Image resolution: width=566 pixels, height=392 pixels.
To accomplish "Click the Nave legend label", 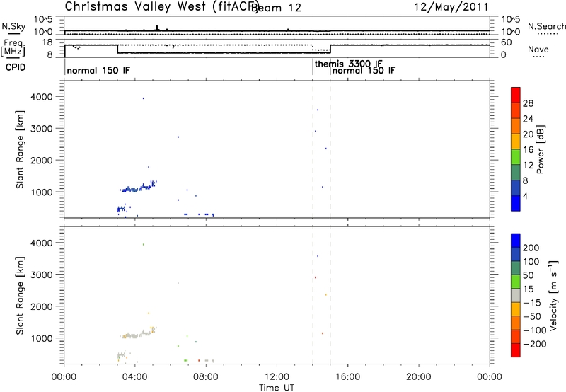I will [538, 49].
